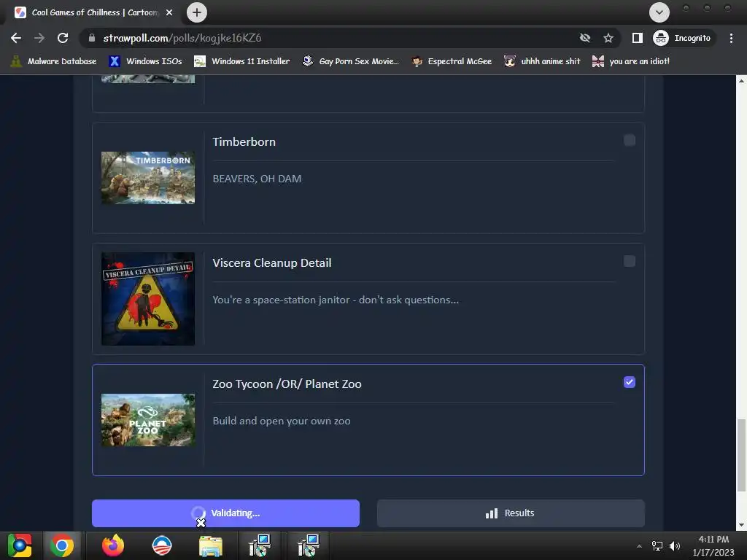Open the Chrome three-dot menu
747x560 pixels.
731,38
